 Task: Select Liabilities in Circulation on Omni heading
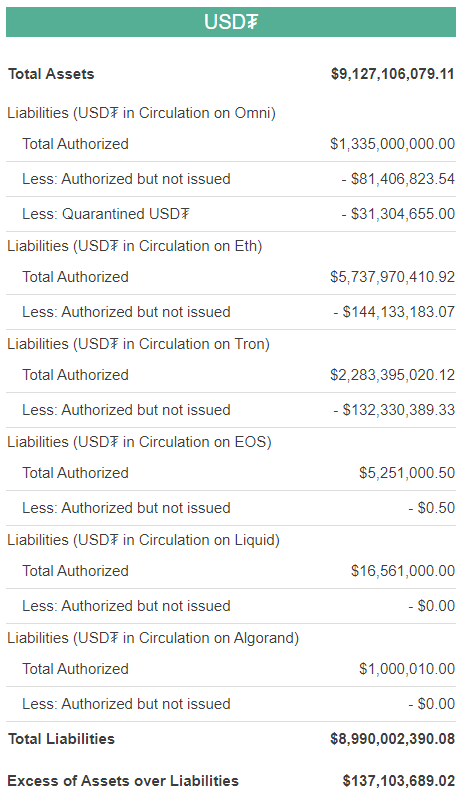[142, 113]
